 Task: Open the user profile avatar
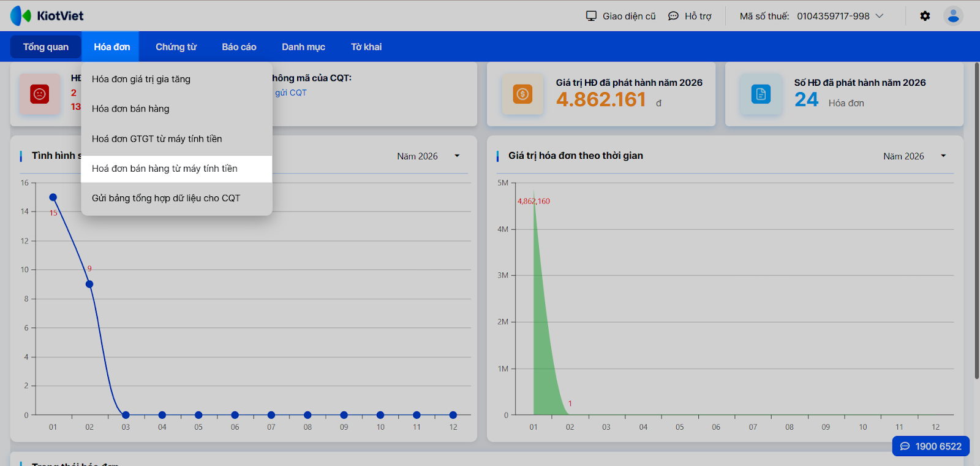click(x=952, y=16)
